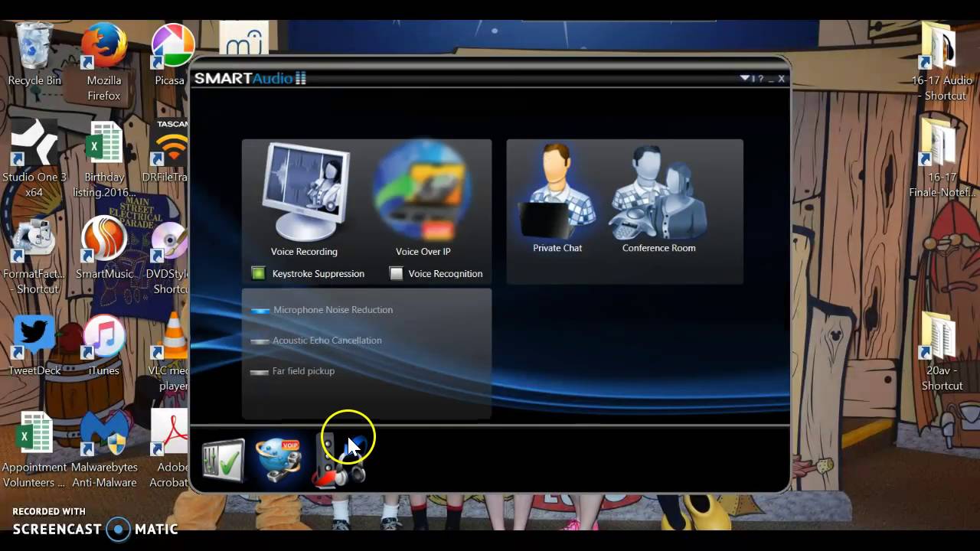Select the Voice Recording mode icon
The height and width of the screenshot is (551, 980).
pos(305,193)
